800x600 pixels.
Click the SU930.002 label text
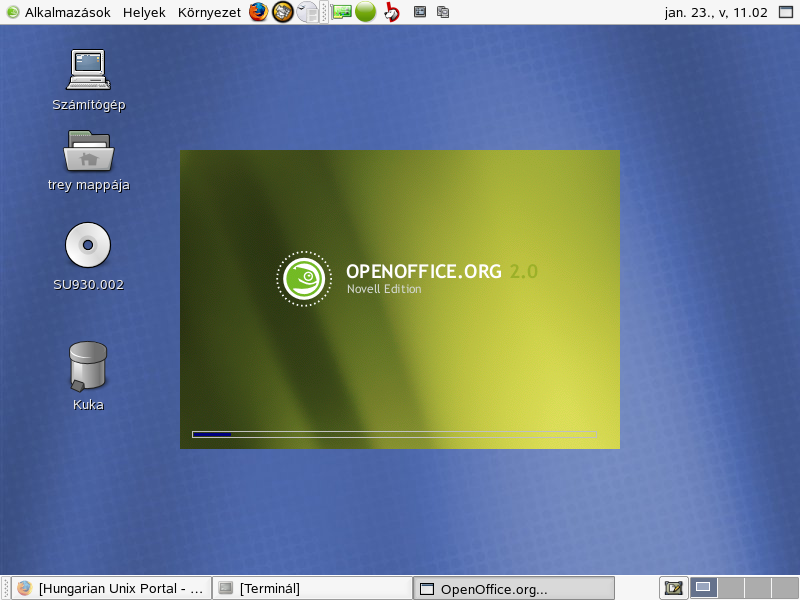(x=89, y=285)
